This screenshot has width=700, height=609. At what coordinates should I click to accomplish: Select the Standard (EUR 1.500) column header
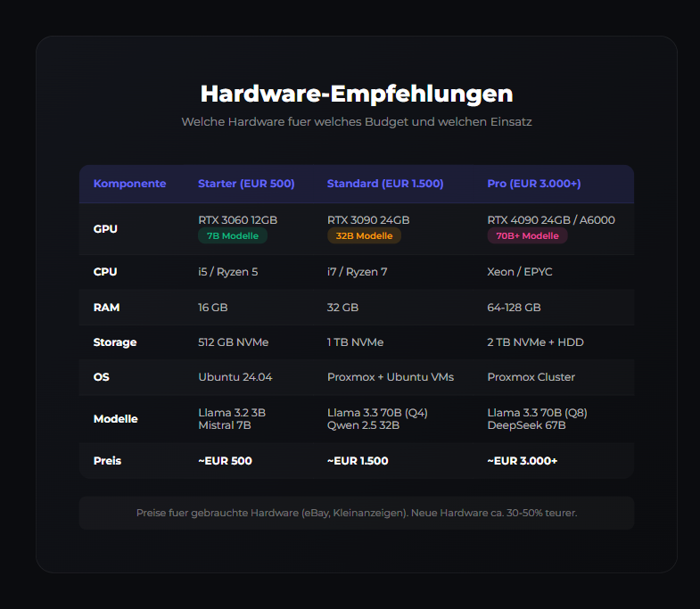tap(385, 184)
